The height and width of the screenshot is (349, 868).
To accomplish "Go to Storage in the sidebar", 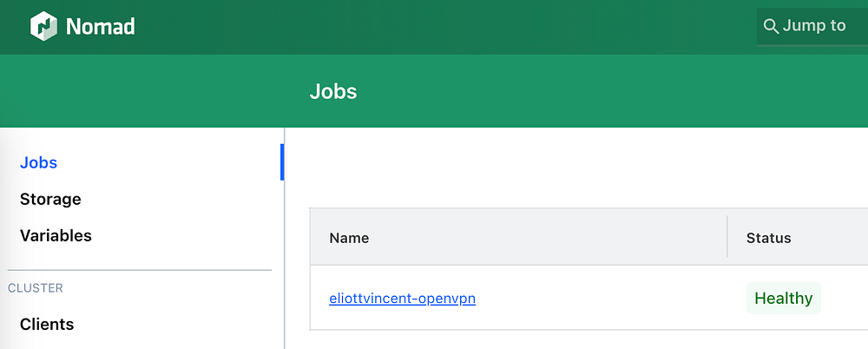I will click(x=50, y=199).
